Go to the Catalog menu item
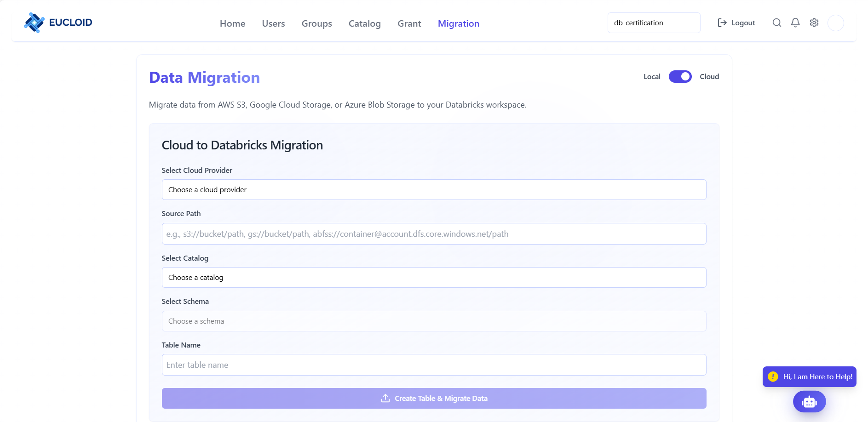 coord(365,23)
